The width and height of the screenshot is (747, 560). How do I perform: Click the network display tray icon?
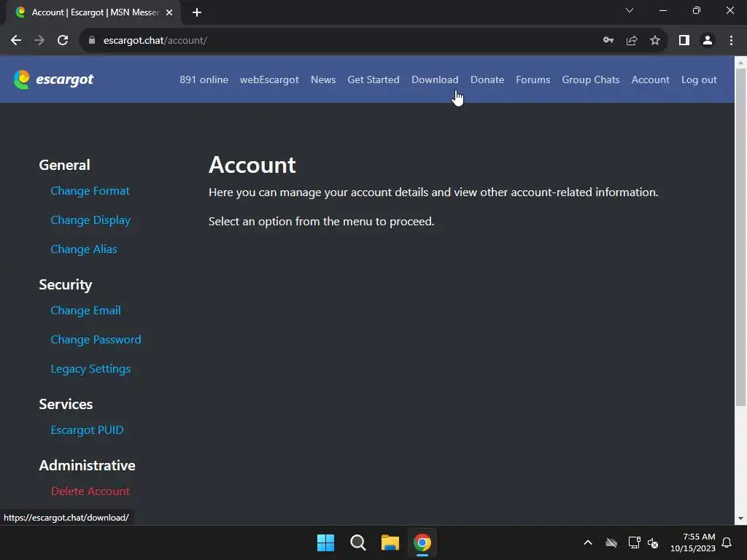pyautogui.click(x=634, y=542)
